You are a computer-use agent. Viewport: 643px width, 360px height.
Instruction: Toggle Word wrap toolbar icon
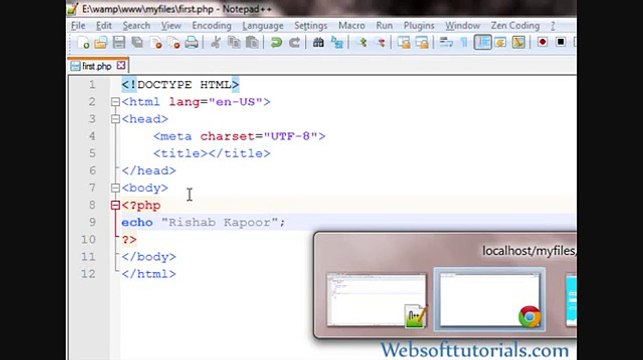(x=446, y=42)
